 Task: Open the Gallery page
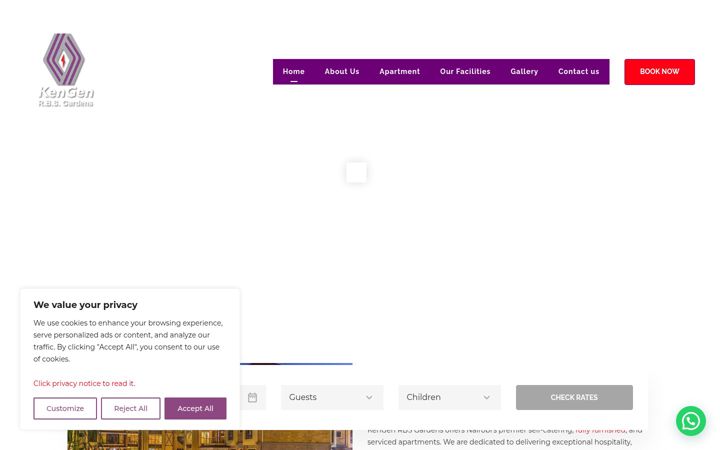coord(524,72)
